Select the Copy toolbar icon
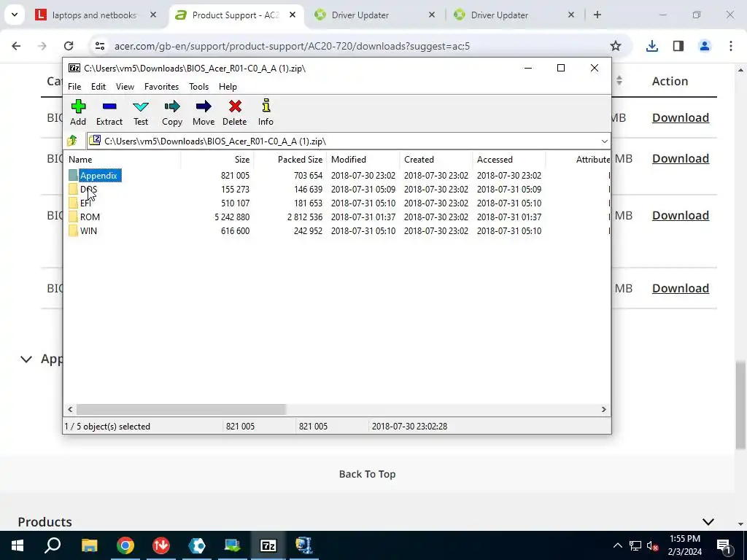 (x=172, y=112)
